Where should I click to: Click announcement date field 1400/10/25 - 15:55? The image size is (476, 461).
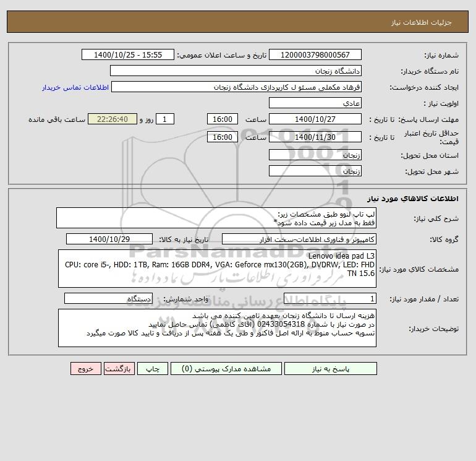pyautogui.click(x=128, y=54)
